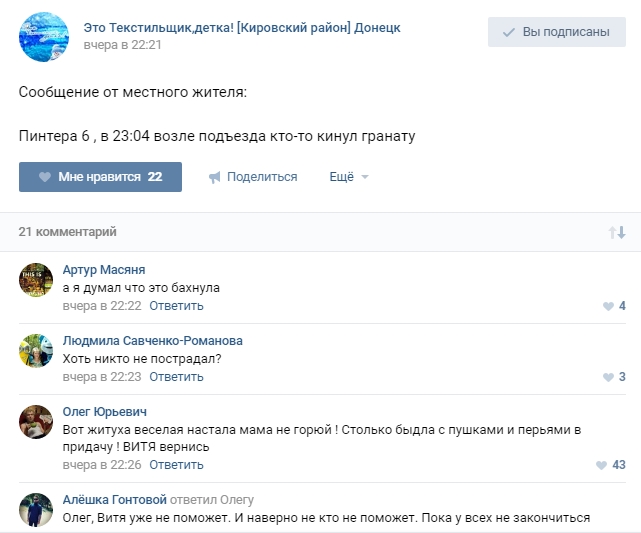Open Алёшка Гонтовой's avatar

click(x=36, y=508)
